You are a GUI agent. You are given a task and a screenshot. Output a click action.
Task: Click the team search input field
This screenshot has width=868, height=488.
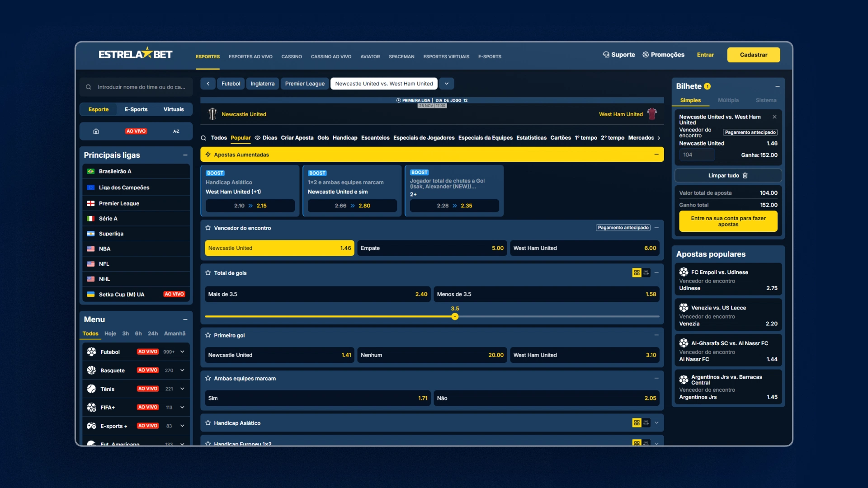coord(136,87)
